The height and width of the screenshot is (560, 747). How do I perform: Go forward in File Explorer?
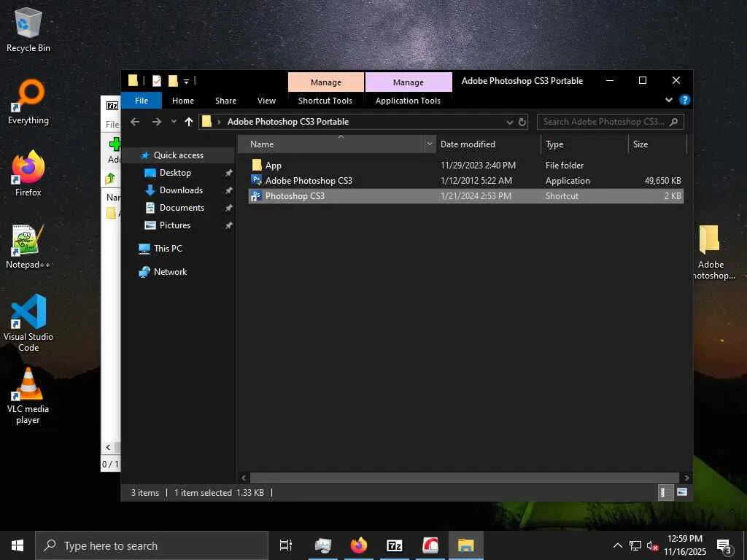click(x=156, y=122)
